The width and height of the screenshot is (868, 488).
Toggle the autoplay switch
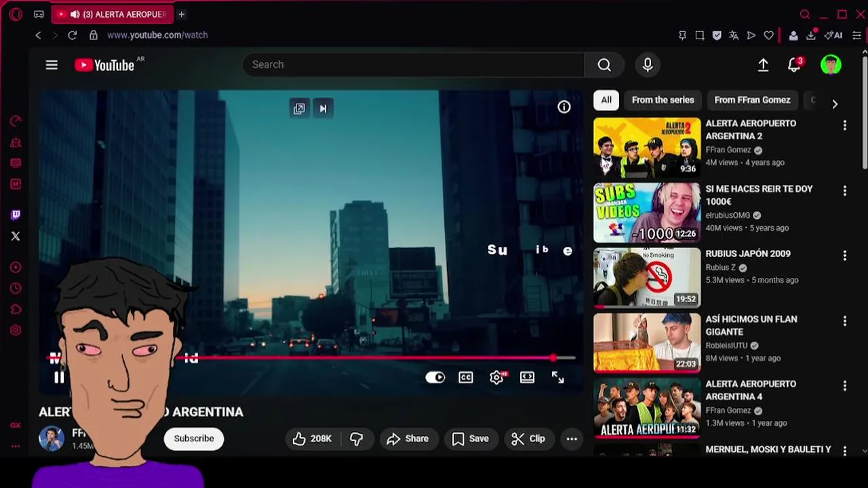[x=435, y=378]
